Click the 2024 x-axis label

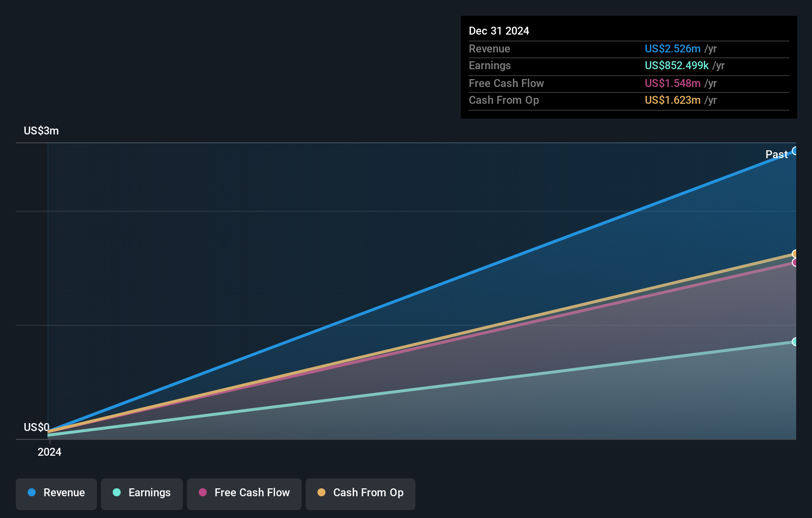pos(49,452)
